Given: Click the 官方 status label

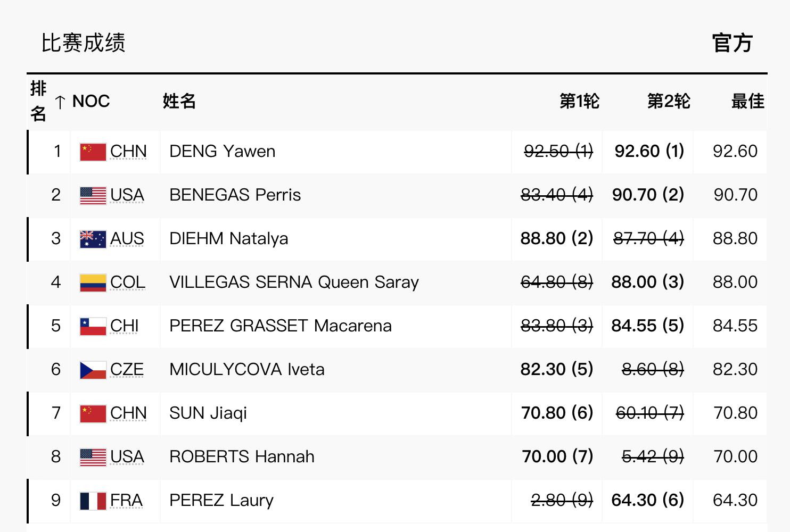Looking at the screenshot, I should click(733, 43).
